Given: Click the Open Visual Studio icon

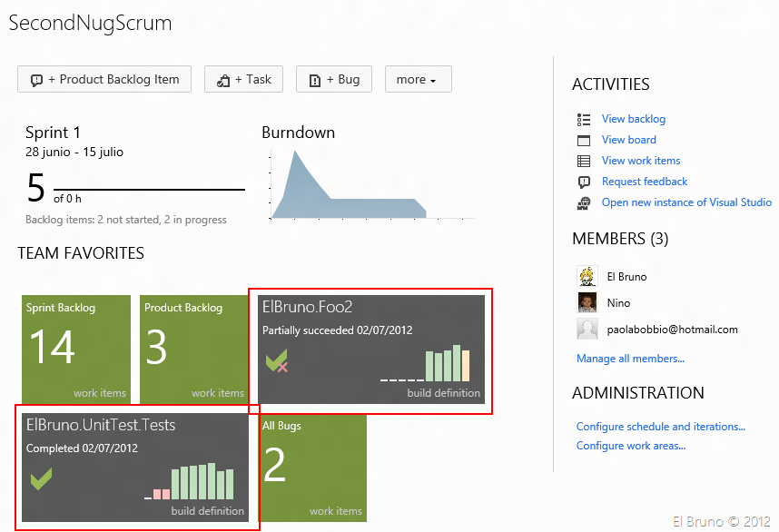Looking at the screenshot, I should [584, 202].
